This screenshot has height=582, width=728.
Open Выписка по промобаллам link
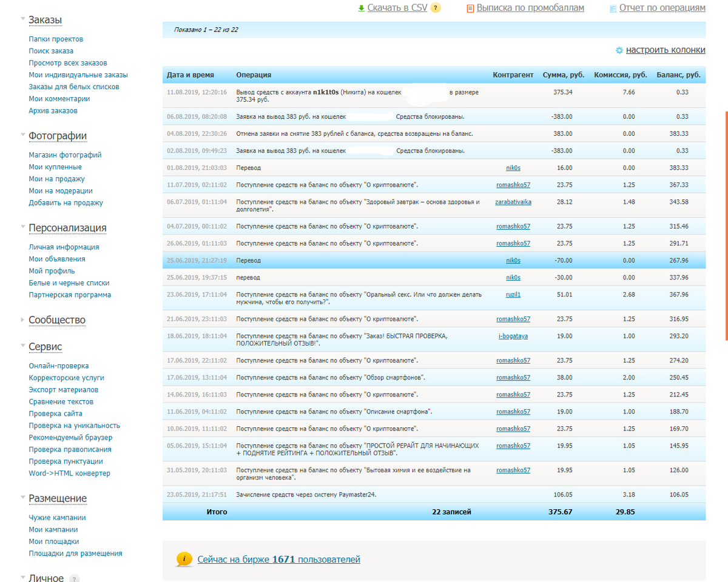pyautogui.click(x=530, y=8)
